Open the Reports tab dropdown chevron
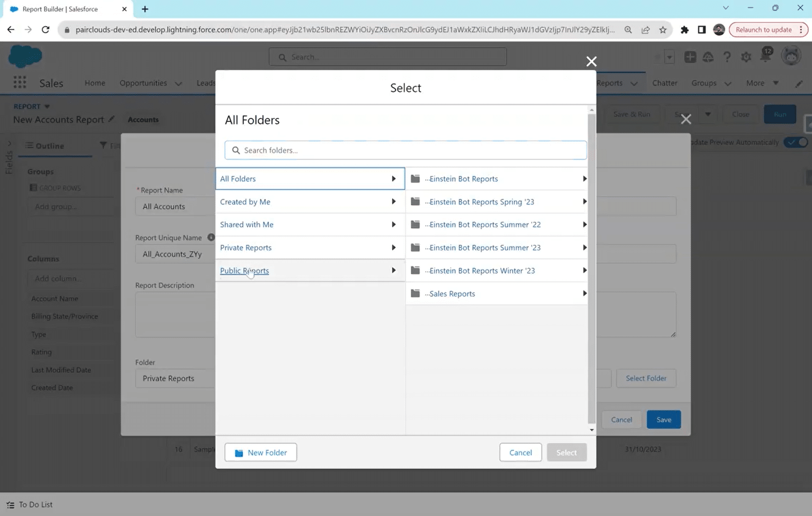 [634, 83]
